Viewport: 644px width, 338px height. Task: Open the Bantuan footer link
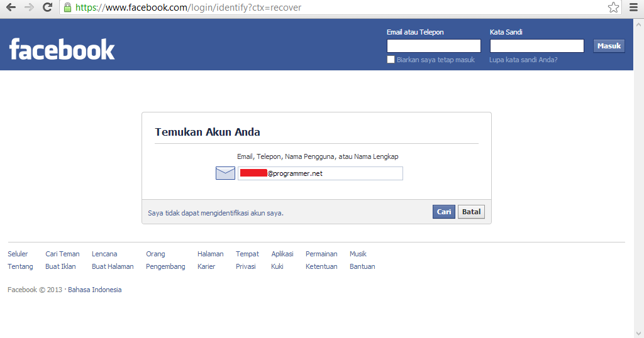click(x=362, y=266)
